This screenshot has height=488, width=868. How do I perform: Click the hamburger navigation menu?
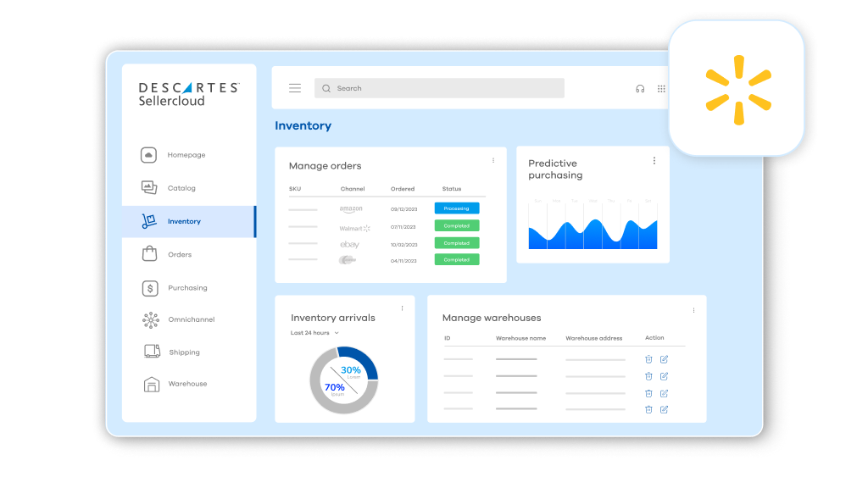click(294, 87)
